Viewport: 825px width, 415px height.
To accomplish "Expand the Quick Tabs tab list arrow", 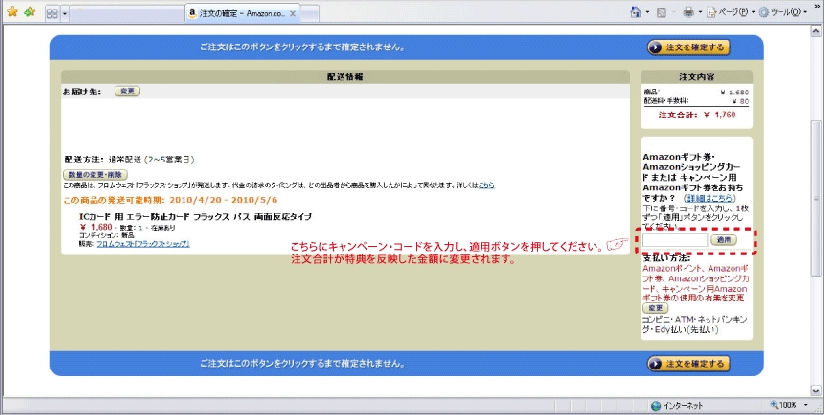I will coord(65,14).
